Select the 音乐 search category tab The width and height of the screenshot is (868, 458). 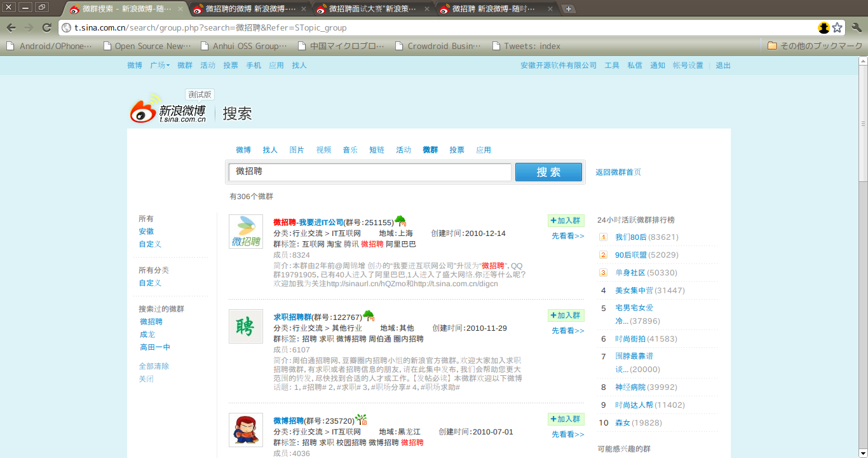(350, 150)
